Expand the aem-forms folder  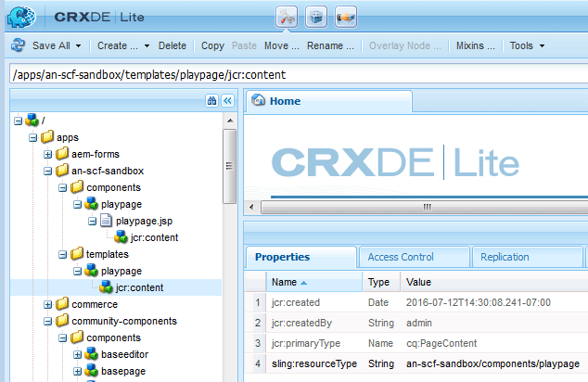click(47, 155)
